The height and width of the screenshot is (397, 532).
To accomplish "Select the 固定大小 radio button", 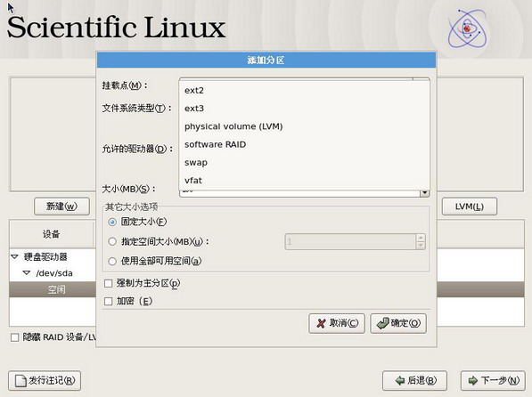I will [x=112, y=222].
